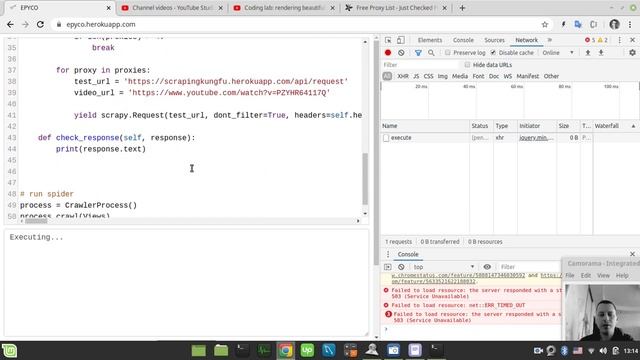
Task: Open Camorama File menu
Action: pyautogui.click(x=569, y=276)
